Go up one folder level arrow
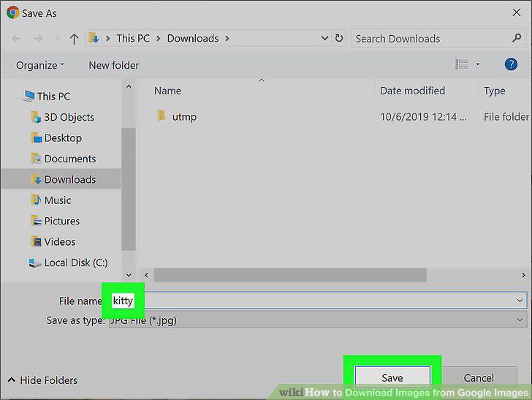Viewport: 532px width, 400px height. (x=74, y=38)
